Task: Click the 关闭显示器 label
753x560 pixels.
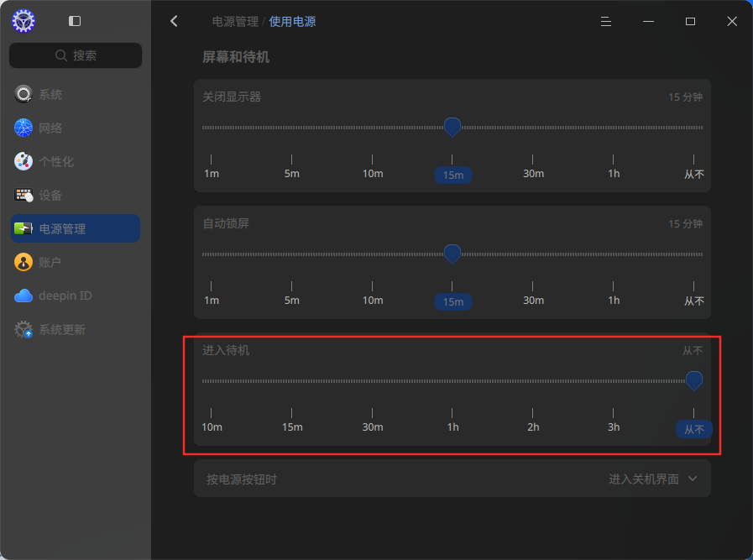Action: [232, 97]
